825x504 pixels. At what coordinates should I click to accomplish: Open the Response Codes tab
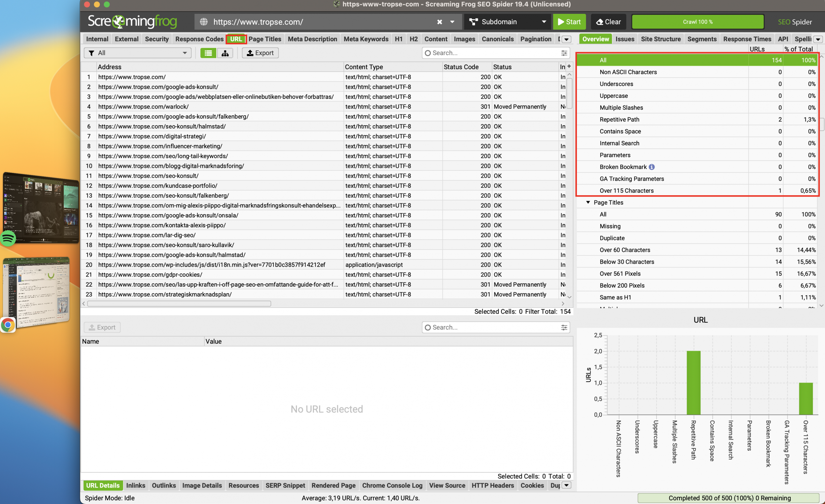click(x=199, y=39)
